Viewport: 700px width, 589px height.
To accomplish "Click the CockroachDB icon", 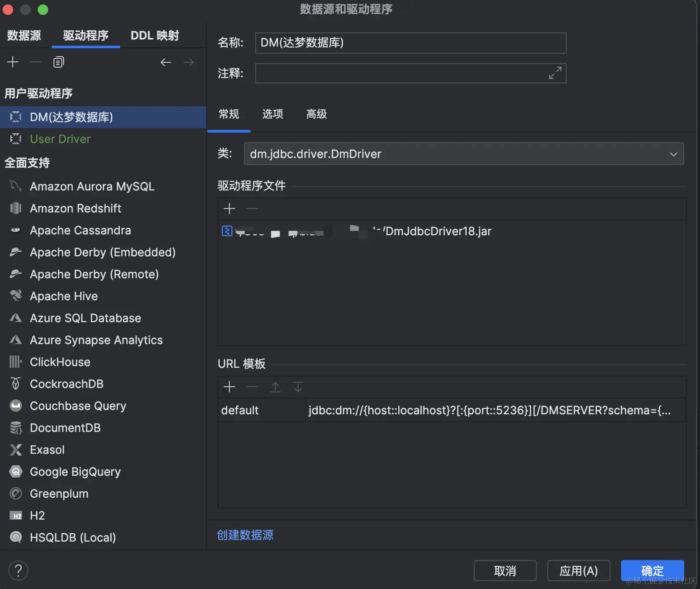I will [16, 384].
